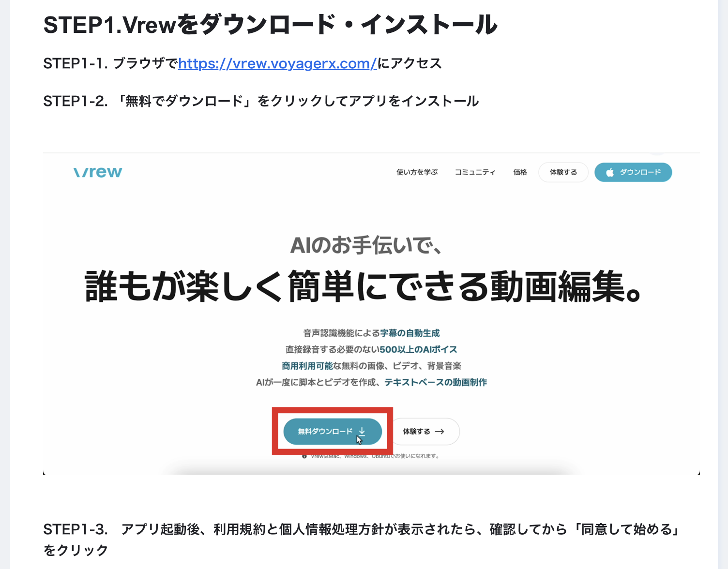Open the コミュニティ menu item
This screenshot has height=569, width=728.
475,172
